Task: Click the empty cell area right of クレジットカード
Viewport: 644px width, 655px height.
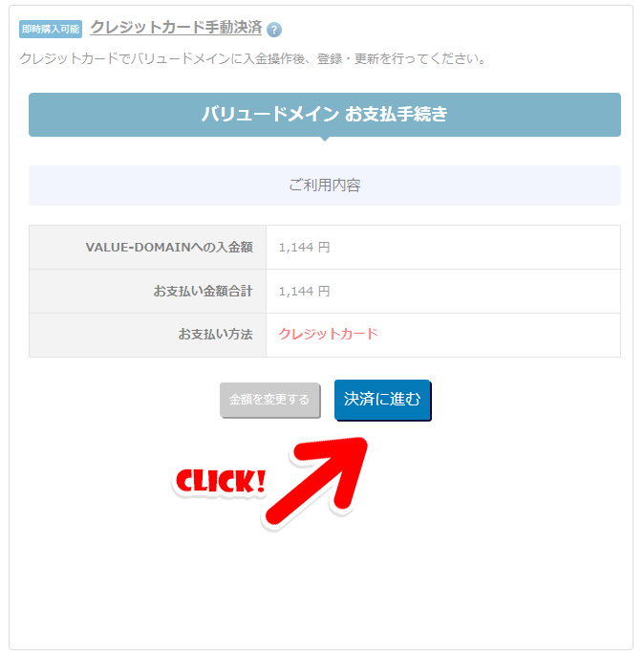Action: [499, 335]
